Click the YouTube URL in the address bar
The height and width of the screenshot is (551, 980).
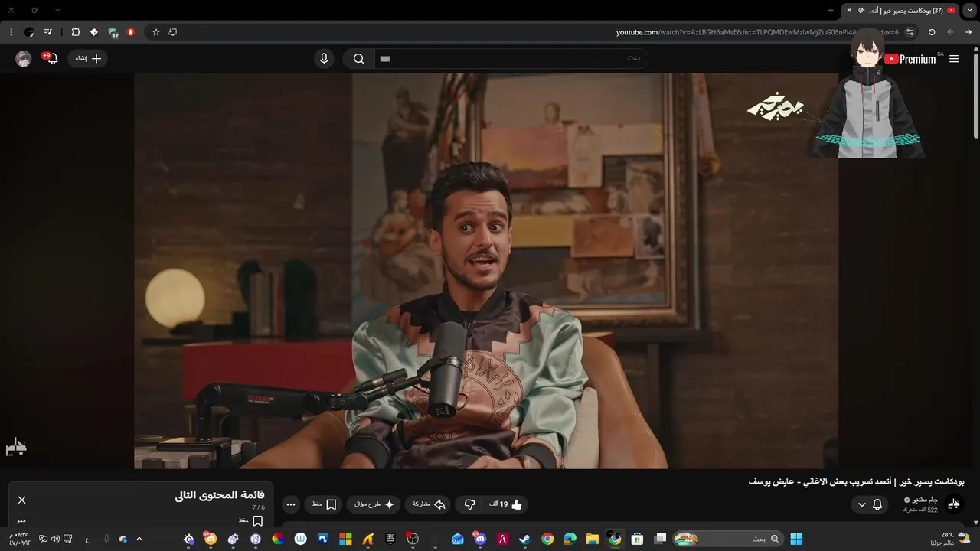(757, 32)
